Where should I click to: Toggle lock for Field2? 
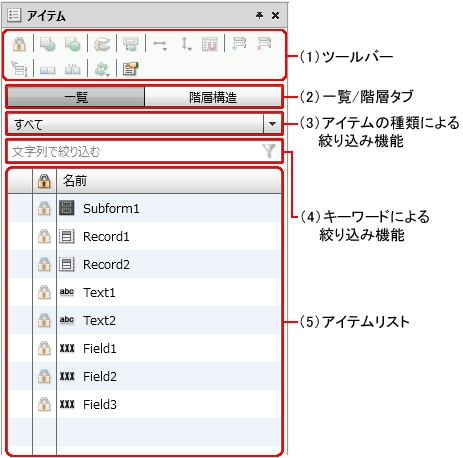coord(44,376)
